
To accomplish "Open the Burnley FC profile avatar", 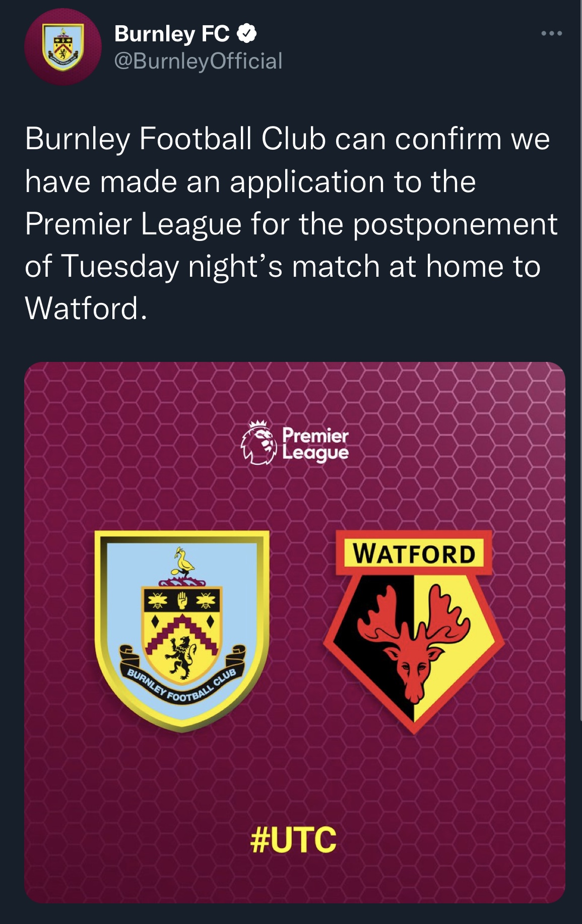I will point(63,47).
